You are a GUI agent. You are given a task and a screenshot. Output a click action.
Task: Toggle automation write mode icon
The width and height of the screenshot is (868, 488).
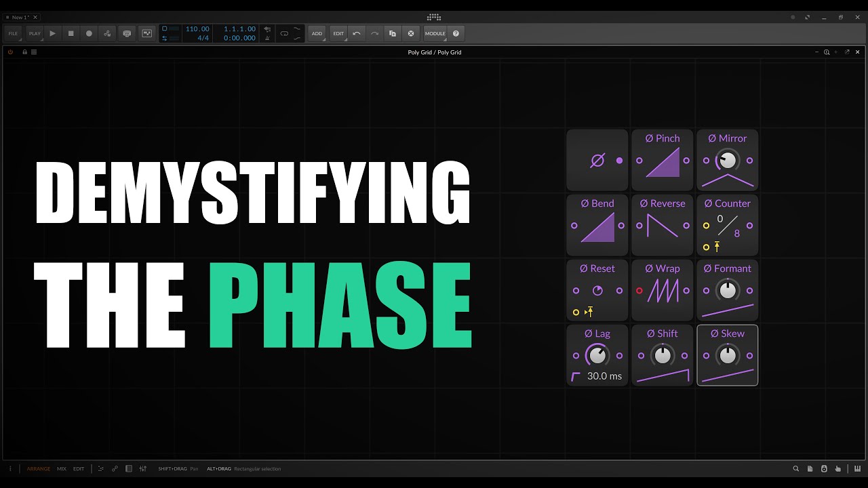[x=107, y=33]
